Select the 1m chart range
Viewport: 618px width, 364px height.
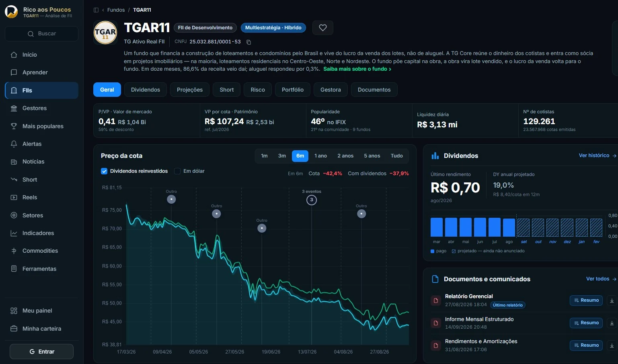coord(264,156)
